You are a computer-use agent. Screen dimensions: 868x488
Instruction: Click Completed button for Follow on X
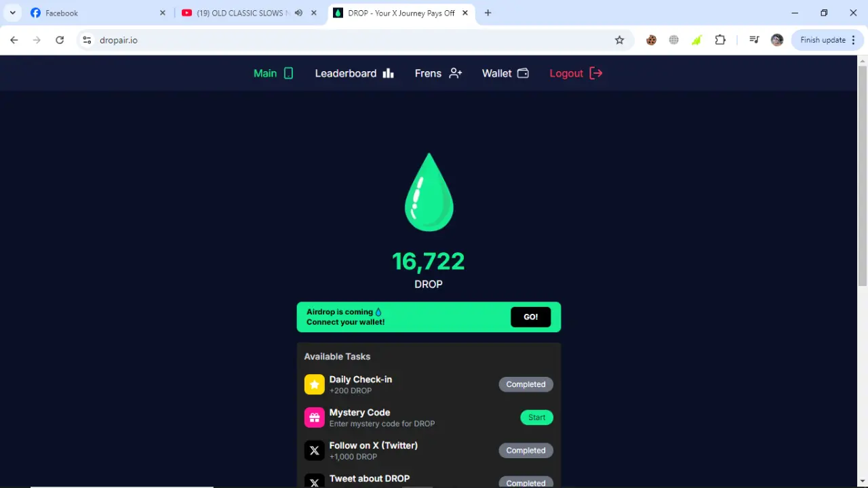click(x=526, y=450)
